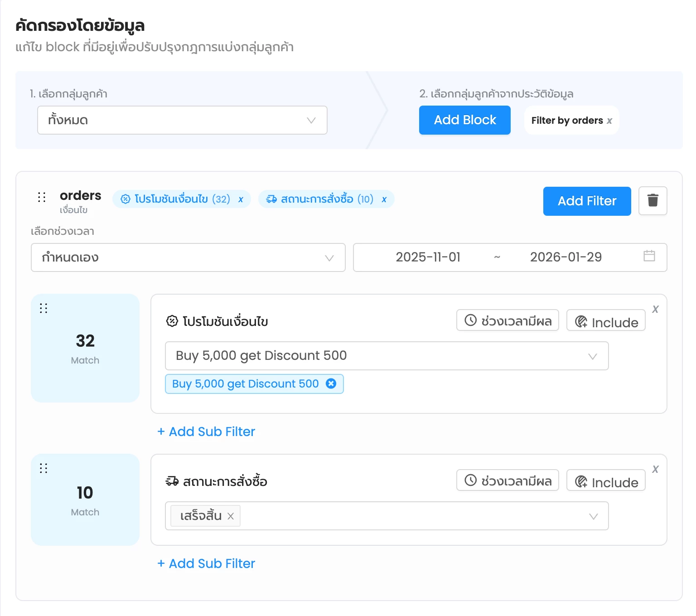Grab the 10 Match card drag handle

click(43, 468)
